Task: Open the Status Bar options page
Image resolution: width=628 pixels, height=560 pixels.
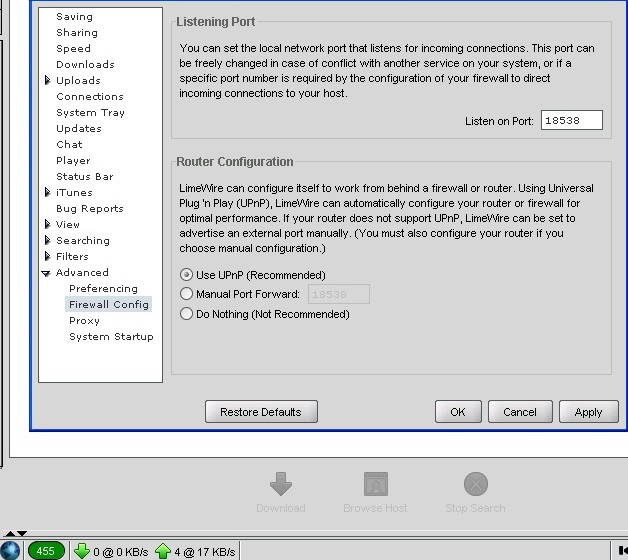Action: tap(85, 177)
